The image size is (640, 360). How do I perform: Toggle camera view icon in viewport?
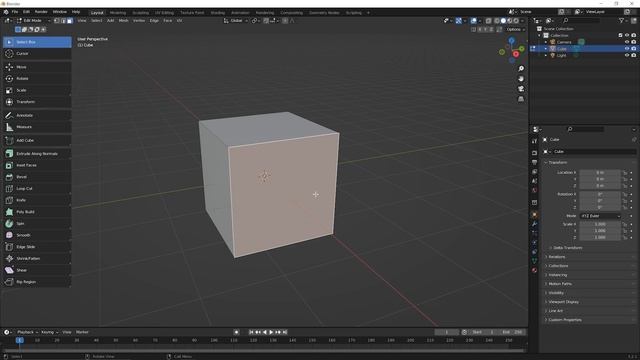(x=521, y=89)
